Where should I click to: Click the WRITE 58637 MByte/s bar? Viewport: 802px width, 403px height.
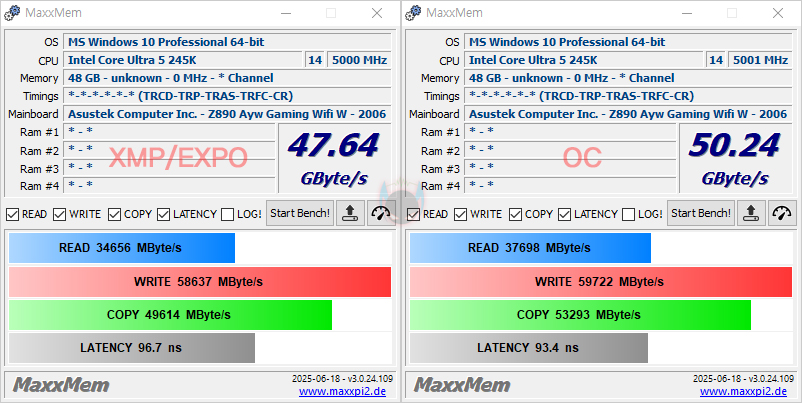pos(199,282)
